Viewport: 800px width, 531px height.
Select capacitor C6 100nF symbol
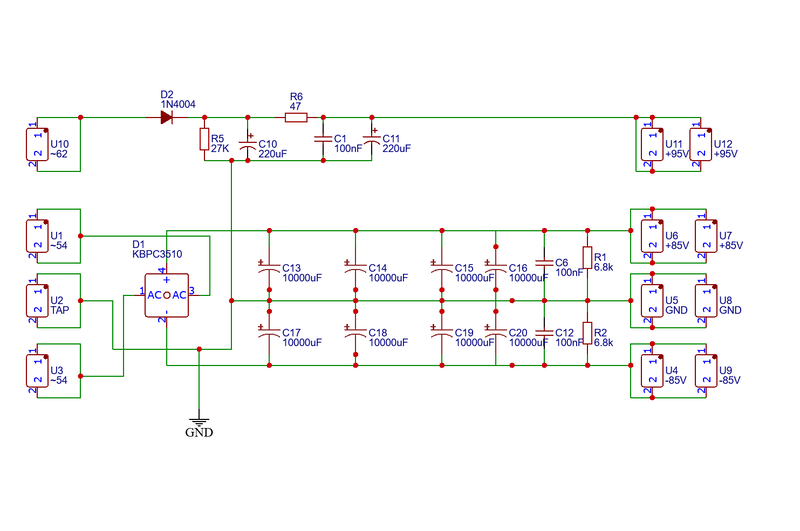[x=544, y=263]
